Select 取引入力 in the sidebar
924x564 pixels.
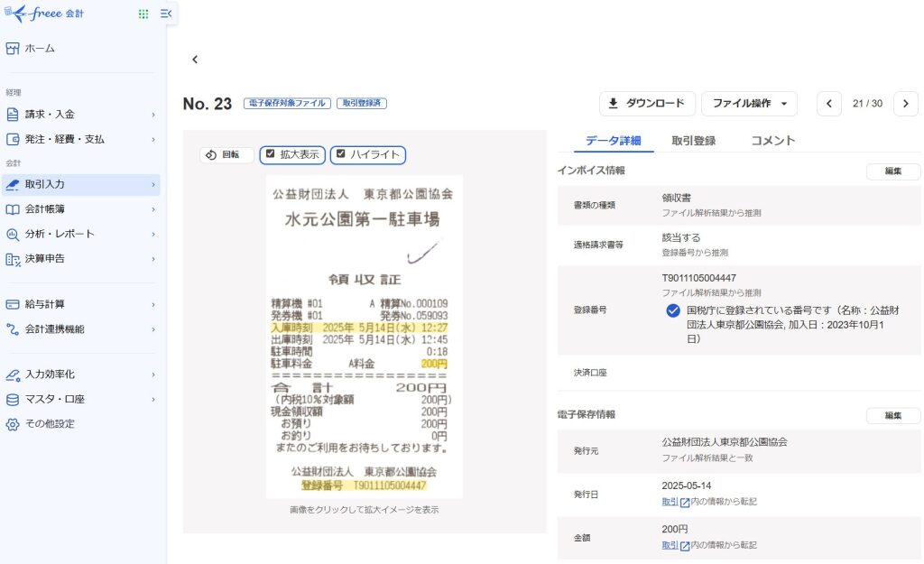click(x=80, y=184)
